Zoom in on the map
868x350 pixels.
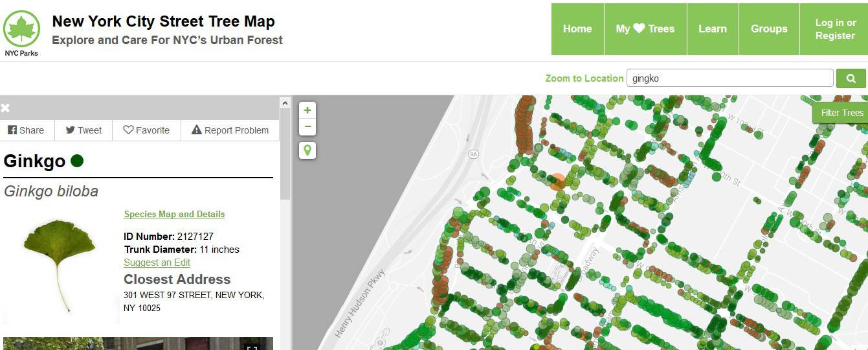(307, 110)
